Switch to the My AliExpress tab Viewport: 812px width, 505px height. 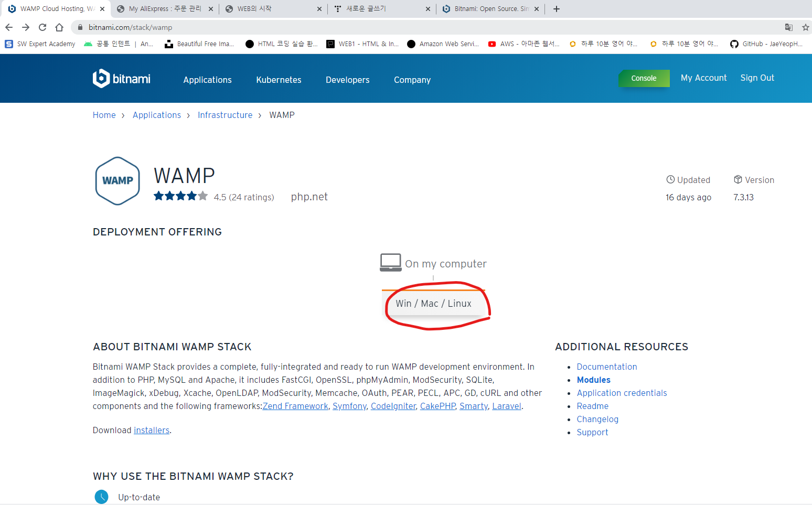[165, 9]
